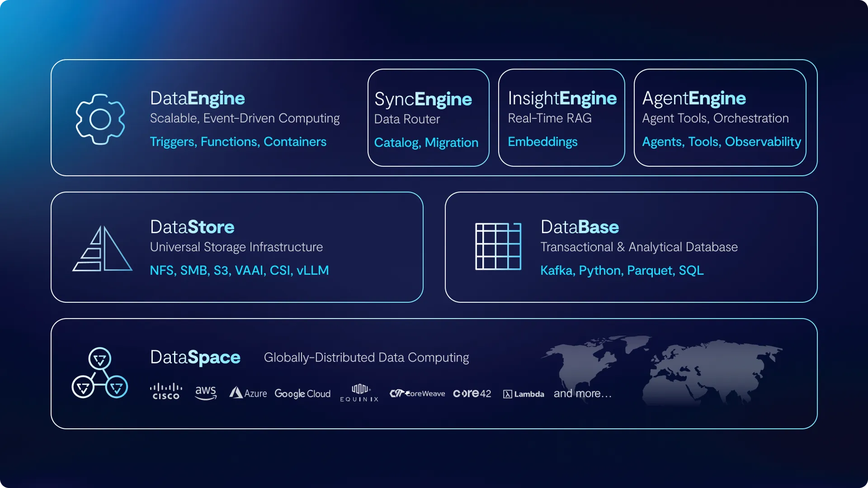The image size is (868, 488).
Task: Select the Microsoft Azure logo
Action: tap(248, 392)
